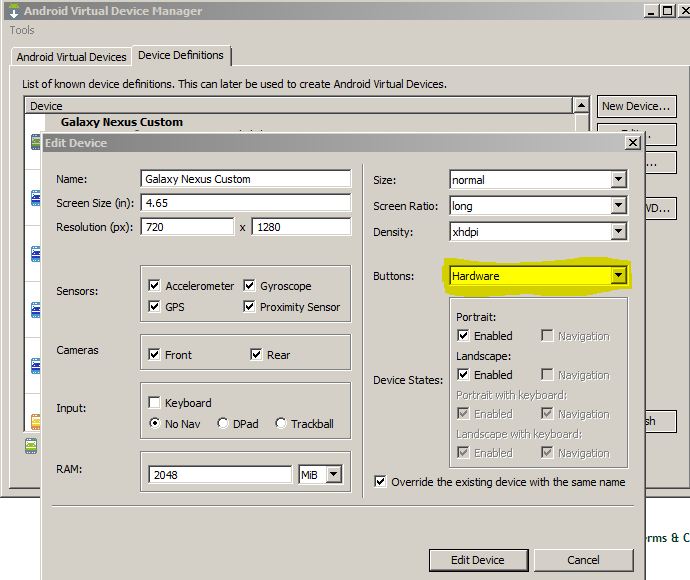Enable the Keyboard input checkbox
This screenshot has height=580, width=690.
pyautogui.click(x=154, y=402)
